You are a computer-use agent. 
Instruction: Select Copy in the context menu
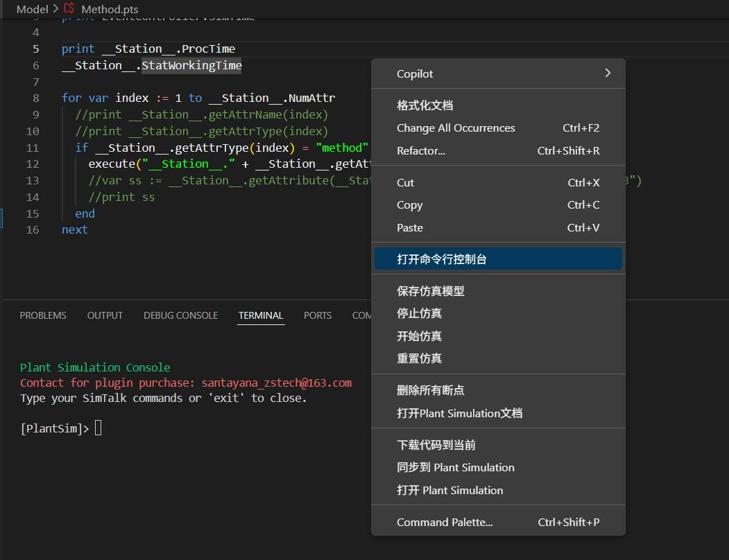(x=409, y=205)
